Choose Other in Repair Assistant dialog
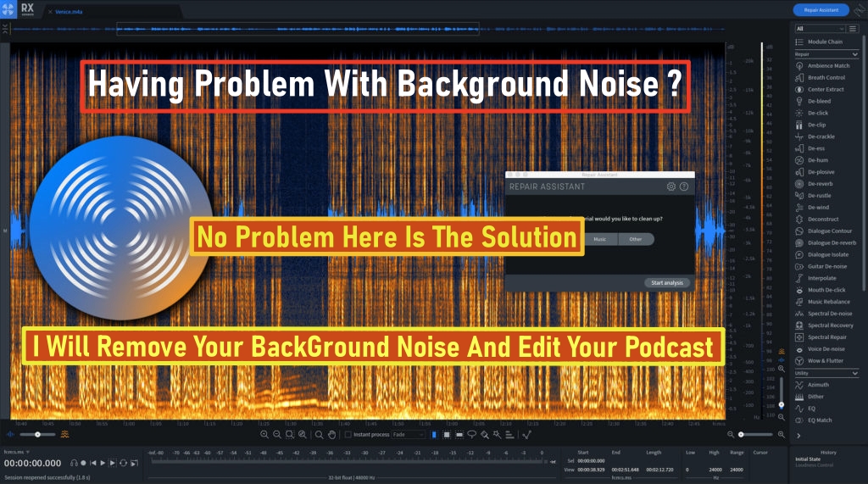Image resolution: width=868 pixels, height=484 pixels. pos(635,239)
